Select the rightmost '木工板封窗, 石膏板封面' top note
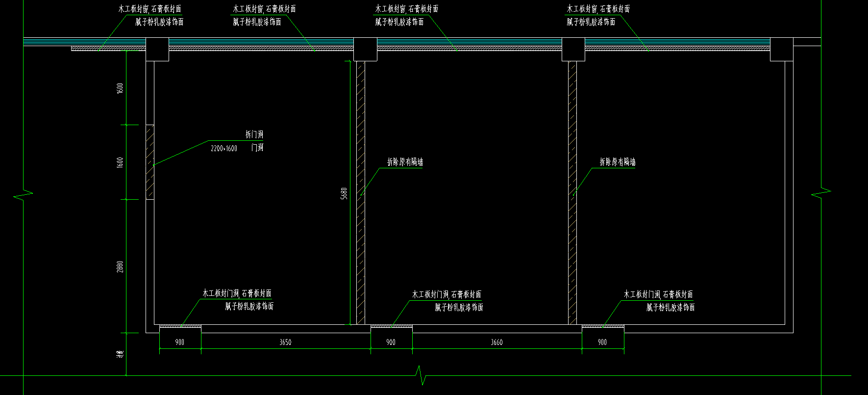Image resolution: width=868 pixels, height=395 pixels. coord(598,9)
